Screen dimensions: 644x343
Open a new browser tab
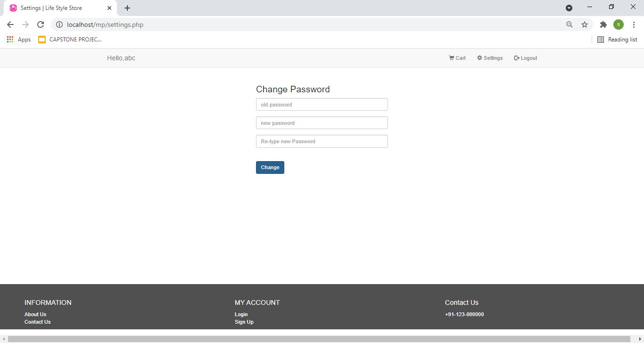127,8
